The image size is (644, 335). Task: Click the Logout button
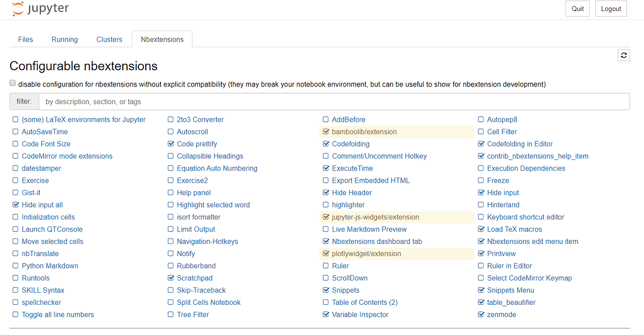[x=611, y=9]
